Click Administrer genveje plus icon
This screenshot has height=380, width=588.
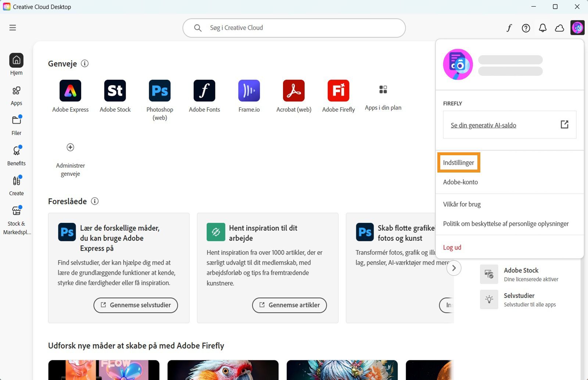point(70,147)
